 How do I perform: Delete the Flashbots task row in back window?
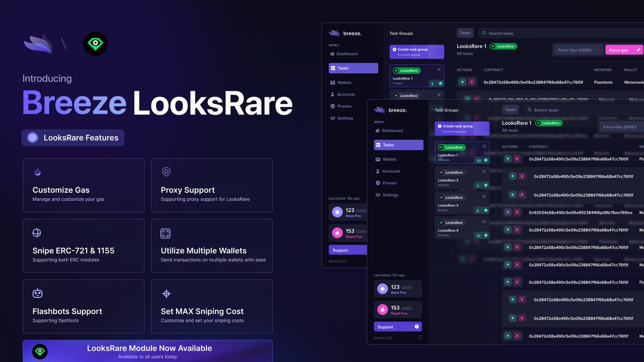(x=472, y=82)
